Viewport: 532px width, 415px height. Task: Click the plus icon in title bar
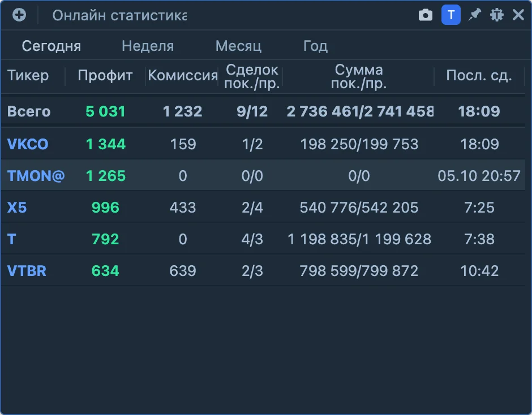(19, 15)
